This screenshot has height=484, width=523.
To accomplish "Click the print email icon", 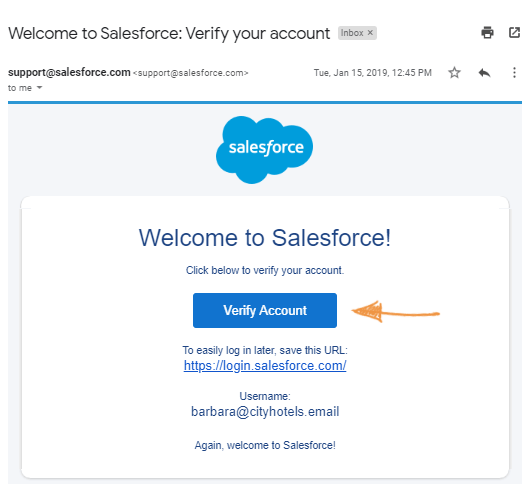I will (487, 33).
